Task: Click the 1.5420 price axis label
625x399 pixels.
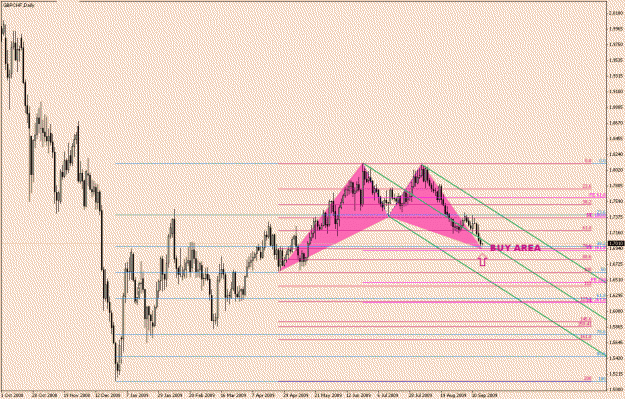Action: [616, 358]
